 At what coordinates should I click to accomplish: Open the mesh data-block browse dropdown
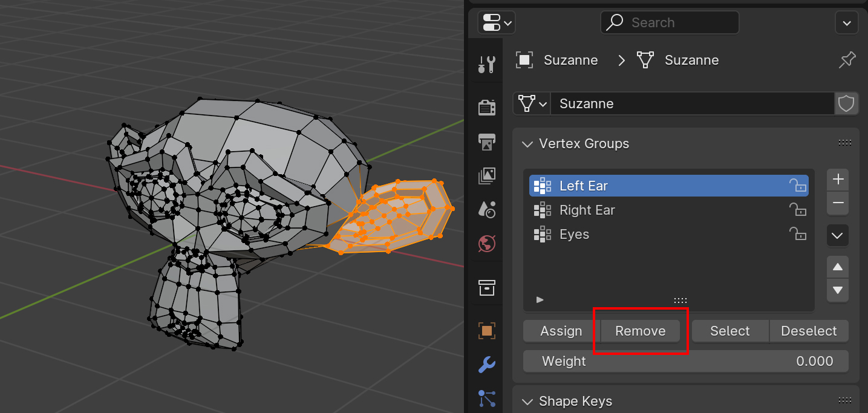532,103
